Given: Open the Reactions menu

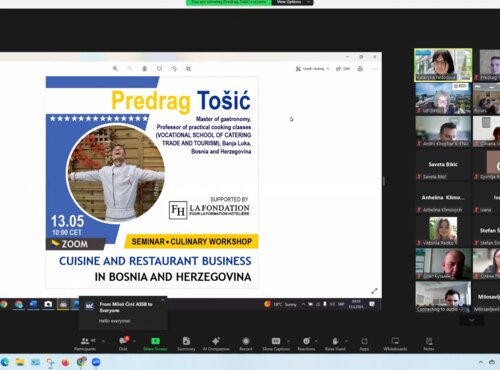Looking at the screenshot, I should point(306,344).
